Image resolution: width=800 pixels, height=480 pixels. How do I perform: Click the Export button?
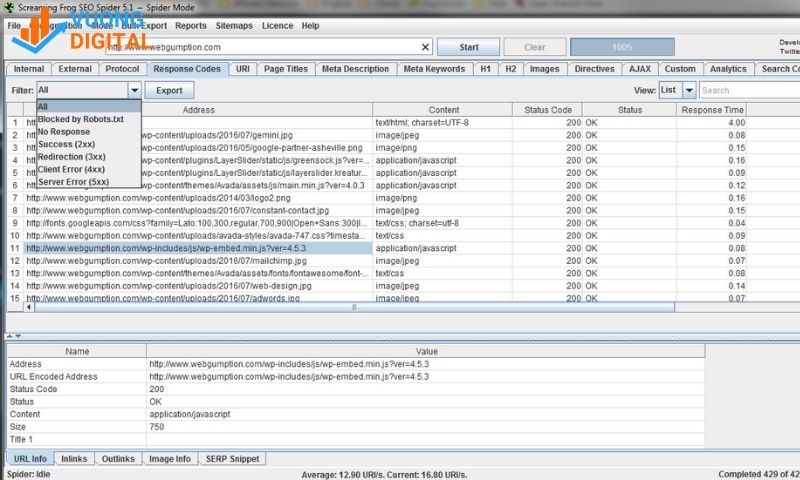pyautogui.click(x=170, y=90)
